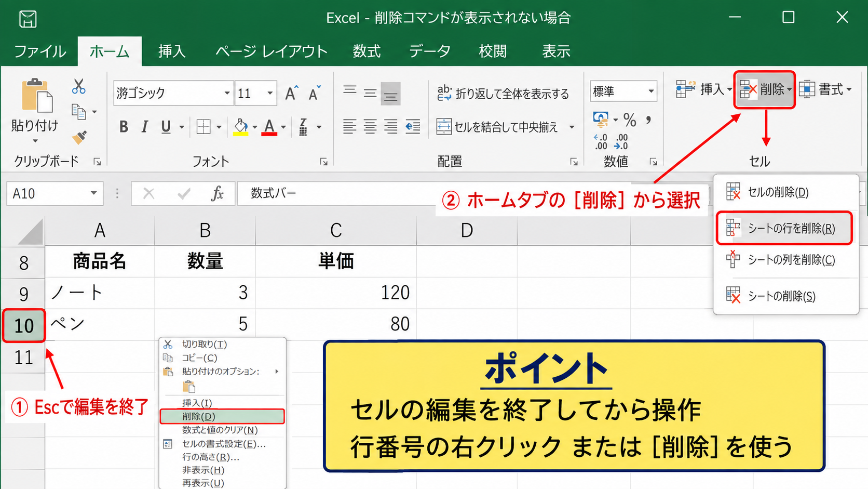
Task: Toggle middle vertical alignment
Action: 370,94
